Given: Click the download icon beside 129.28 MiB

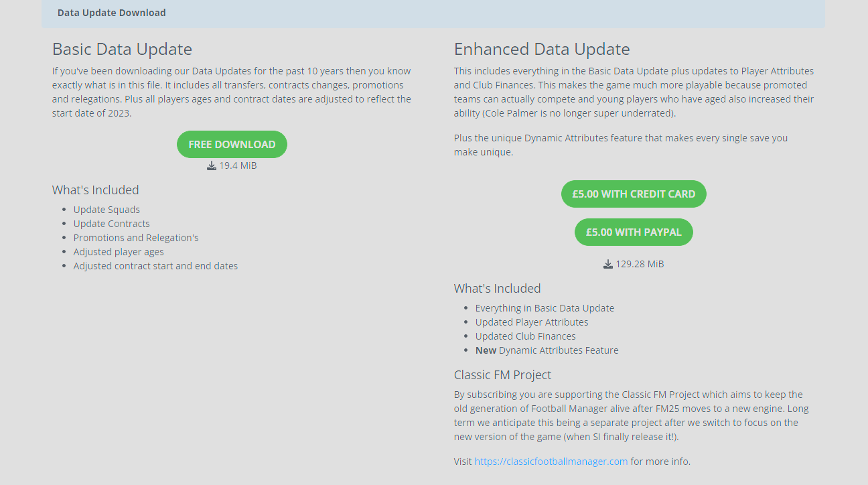Looking at the screenshot, I should [608, 264].
